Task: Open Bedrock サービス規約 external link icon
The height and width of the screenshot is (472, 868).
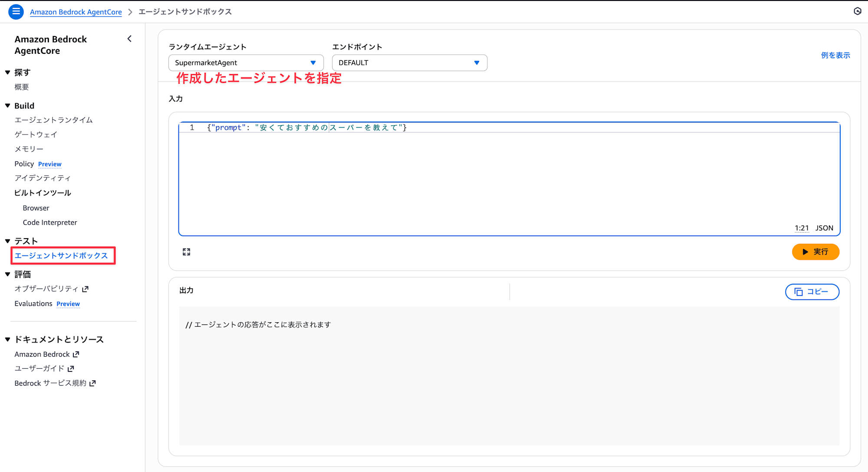Action: click(92, 383)
